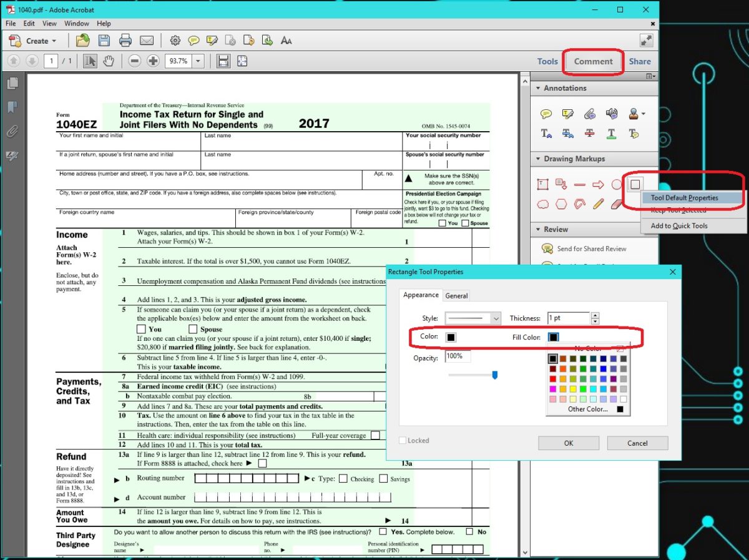Screen dimensions: 749x560
Task: Toggle the Hand tool for panning
Action: click(x=109, y=61)
